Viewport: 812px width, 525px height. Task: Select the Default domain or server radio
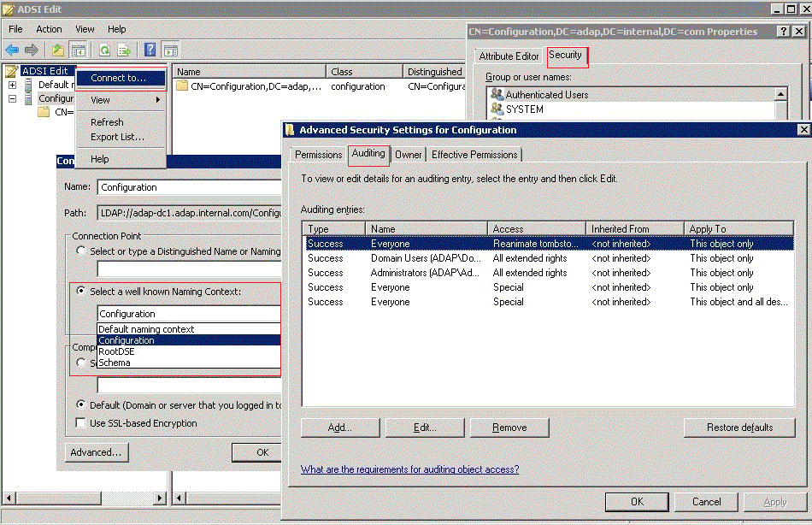pyautogui.click(x=81, y=404)
